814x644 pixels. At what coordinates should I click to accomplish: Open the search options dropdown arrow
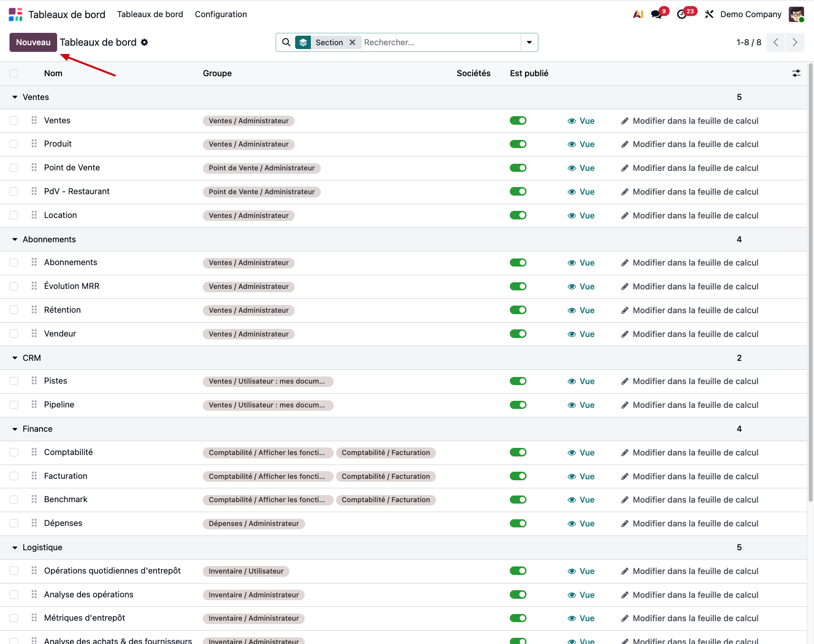click(529, 42)
